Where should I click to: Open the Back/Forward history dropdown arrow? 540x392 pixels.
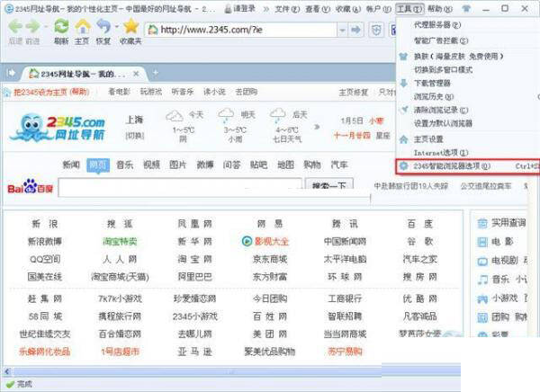pyautogui.click(x=46, y=26)
